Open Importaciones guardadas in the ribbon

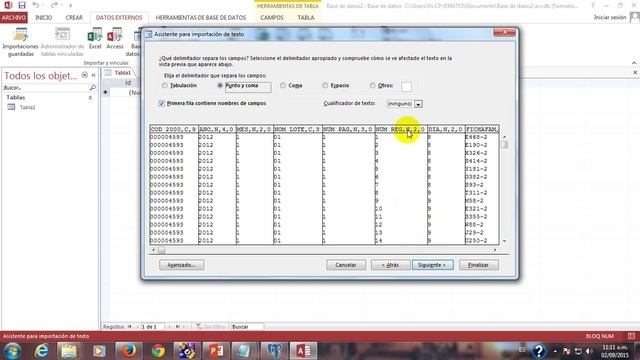click(20, 42)
